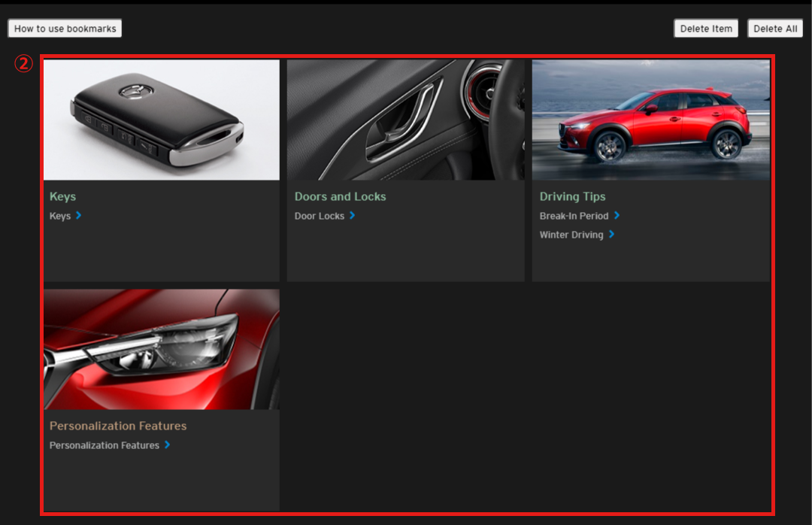
Task: Open the Door Locks bookmark link
Action: click(x=320, y=216)
